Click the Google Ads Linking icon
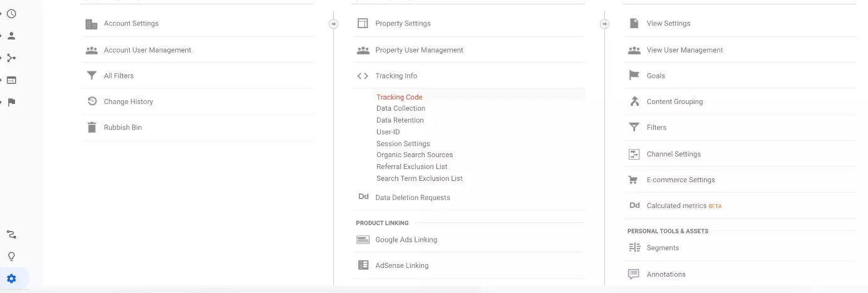 [x=363, y=240]
